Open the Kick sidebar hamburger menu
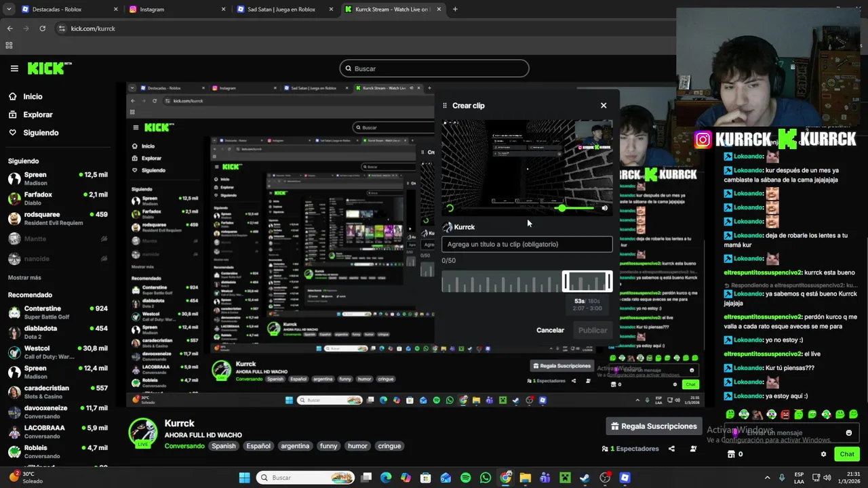 [14, 68]
